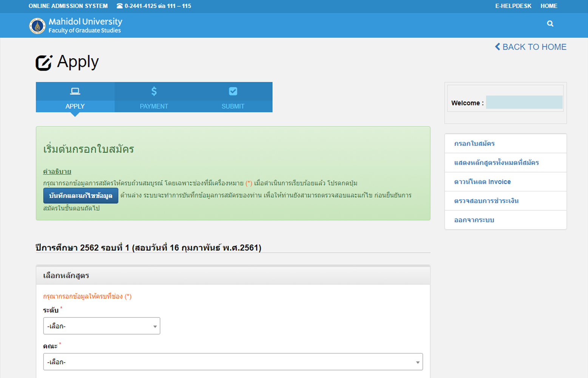Log out via ออกจากระบบ
This screenshot has height=378, width=588.
(x=474, y=220)
